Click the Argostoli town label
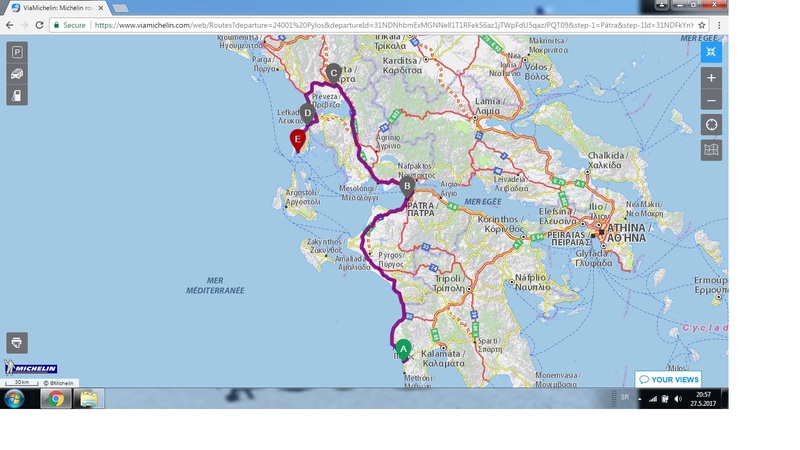The image size is (800, 450). [x=303, y=197]
